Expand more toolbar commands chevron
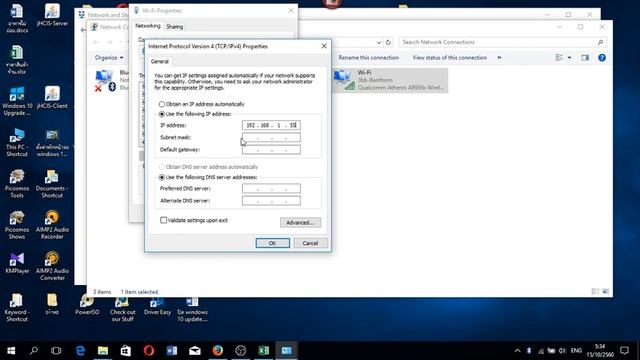Viewport: 640px width, 360px height. (x=499, y=58)
